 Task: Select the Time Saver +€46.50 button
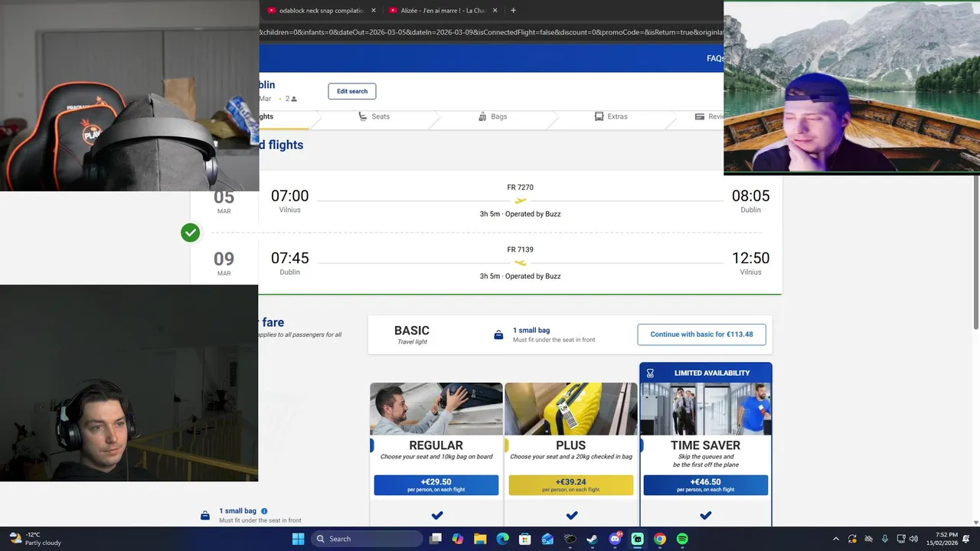(706, 485)
